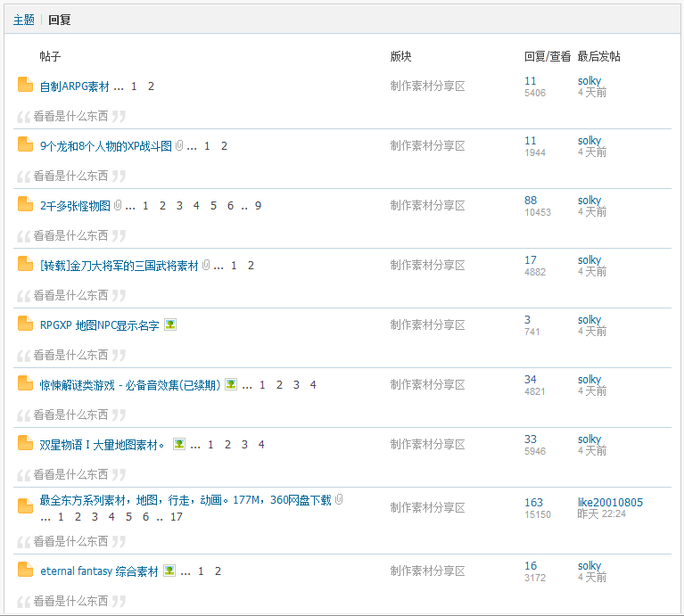Go to page 2 of 金刀大将军 thread
Screen dimensions: 684x616
pyautogui.click(x=251, y=266)
